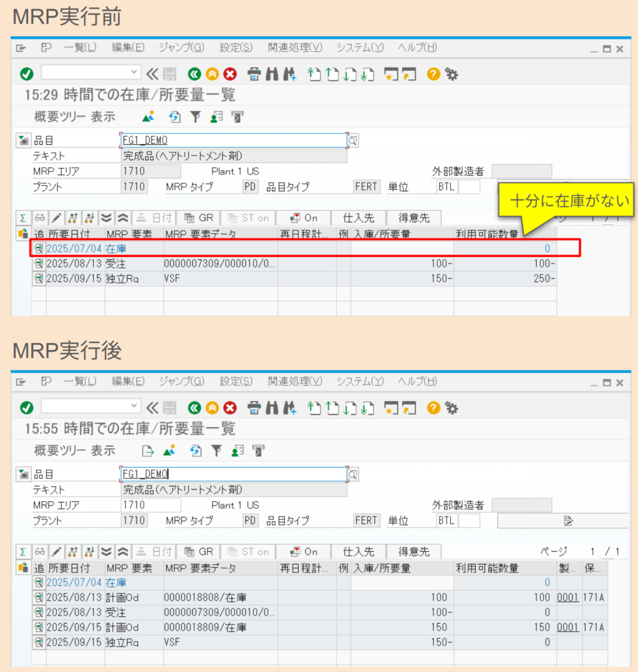Click the 品目 input field in upper window
Image resolution: width=638 pixels, height=672 pixels.
point(234,140)
